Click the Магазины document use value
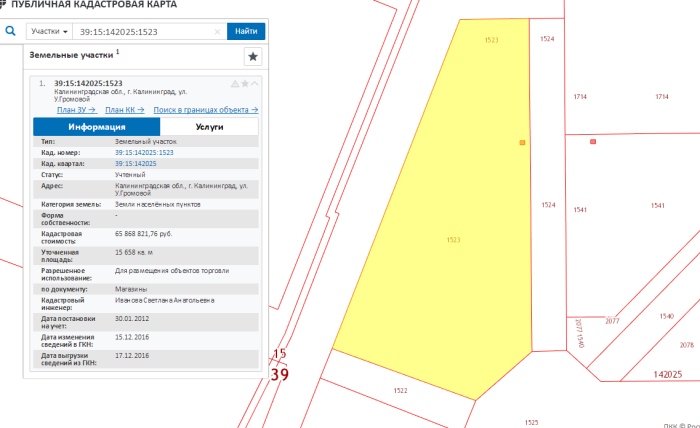The image size is (700, 428). click(131, 289)
